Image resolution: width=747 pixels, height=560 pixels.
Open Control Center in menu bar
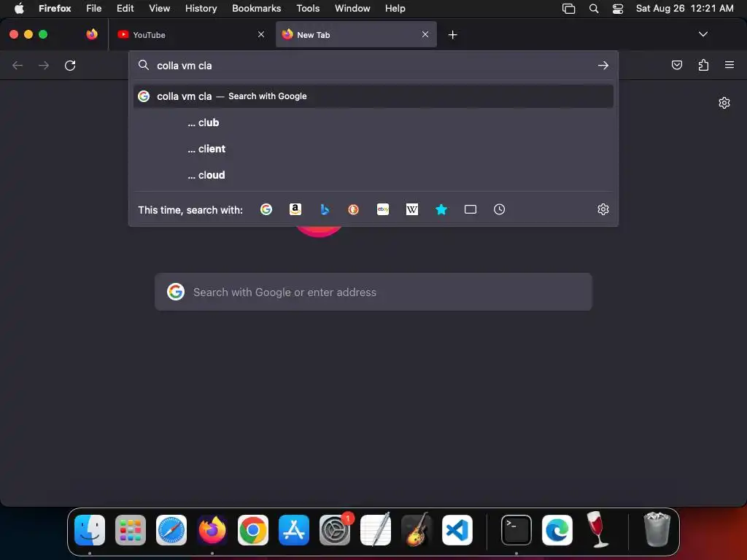click(x=618, y=9)
